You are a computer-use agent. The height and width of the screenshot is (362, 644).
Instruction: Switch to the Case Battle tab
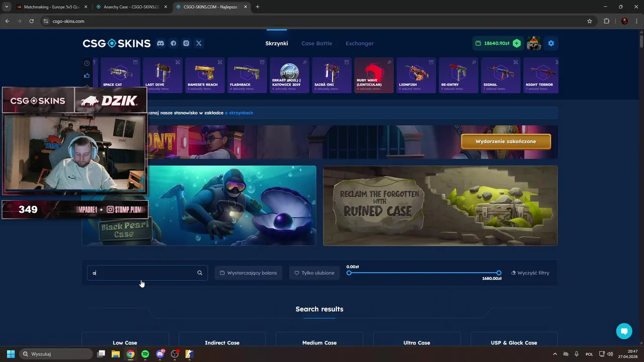click(x=316, y=43)
